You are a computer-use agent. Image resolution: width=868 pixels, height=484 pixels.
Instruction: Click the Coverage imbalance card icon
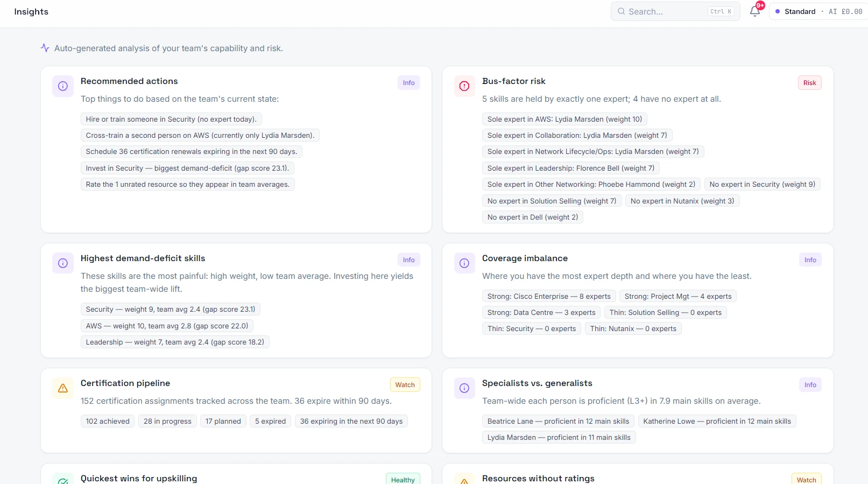(x=464, y=263)
